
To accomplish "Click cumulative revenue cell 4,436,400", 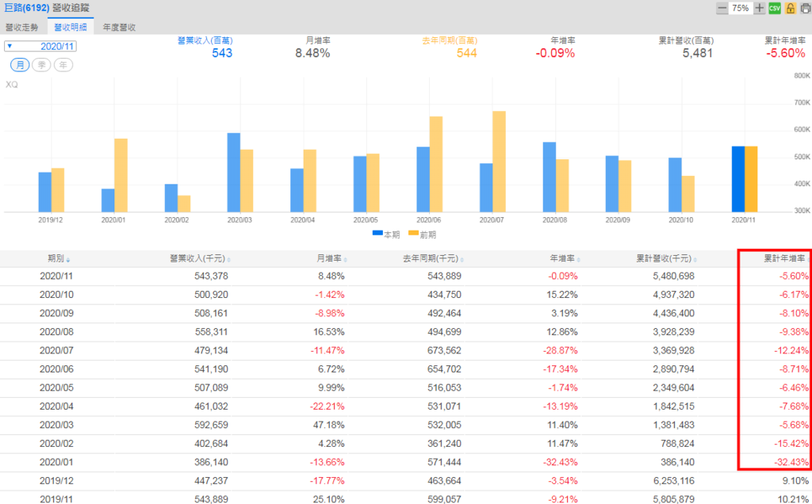I will tap(673, 314).
